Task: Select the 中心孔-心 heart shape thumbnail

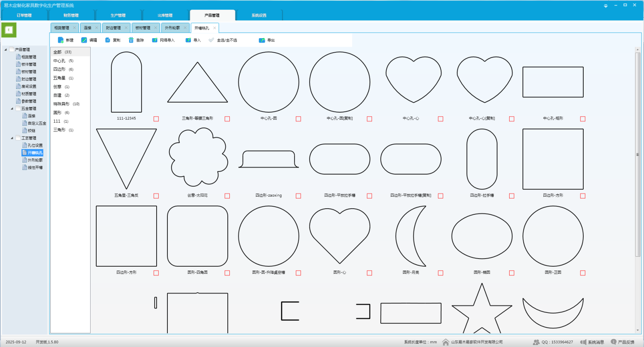Action: coord(413,80)
